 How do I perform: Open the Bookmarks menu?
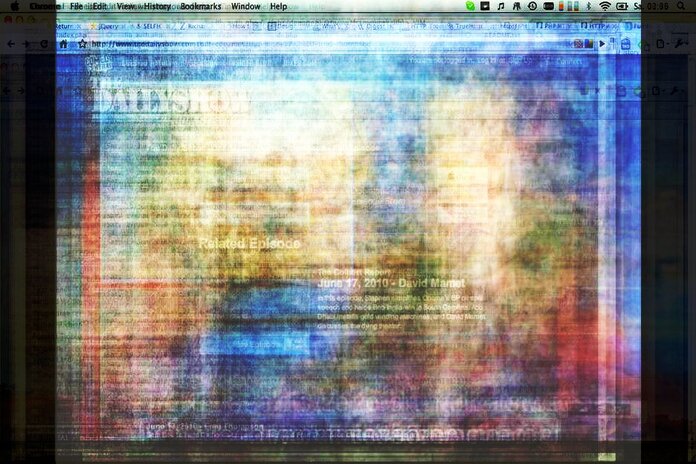[201, 6]
